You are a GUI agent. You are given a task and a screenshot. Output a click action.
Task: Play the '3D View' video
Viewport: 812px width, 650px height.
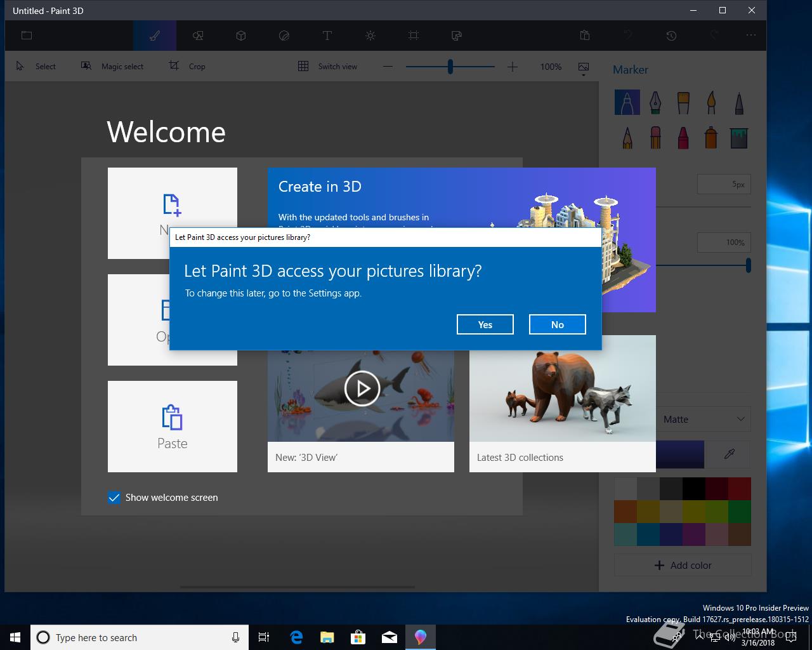(362, 388)
